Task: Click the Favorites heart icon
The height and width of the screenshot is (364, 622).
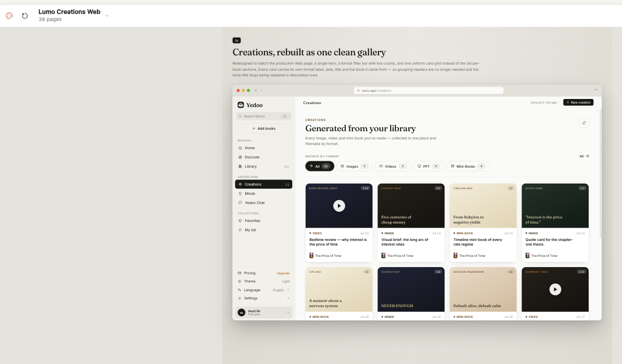Action: click(x=240, y=220)
